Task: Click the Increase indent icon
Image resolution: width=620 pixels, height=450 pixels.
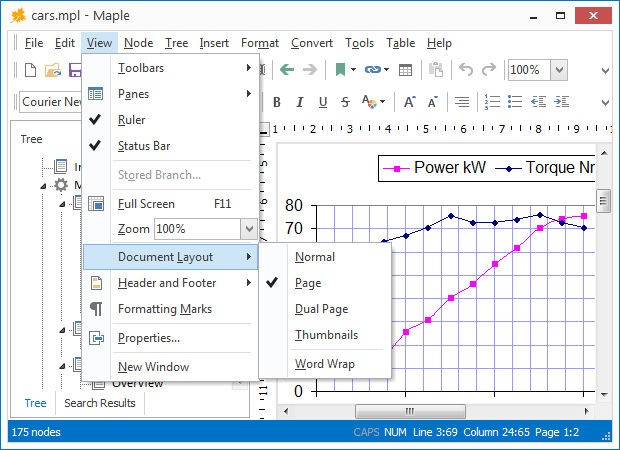Action: 561,102
